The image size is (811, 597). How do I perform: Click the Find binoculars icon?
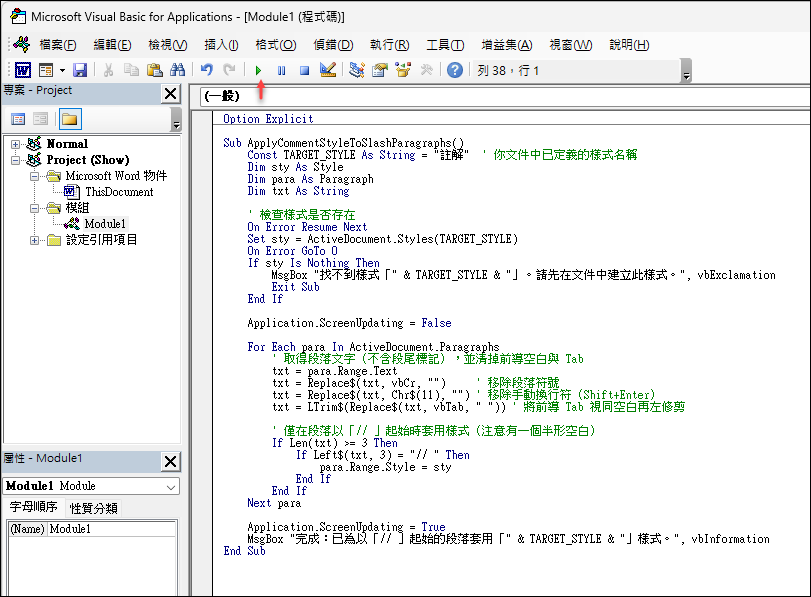(177, 70)
